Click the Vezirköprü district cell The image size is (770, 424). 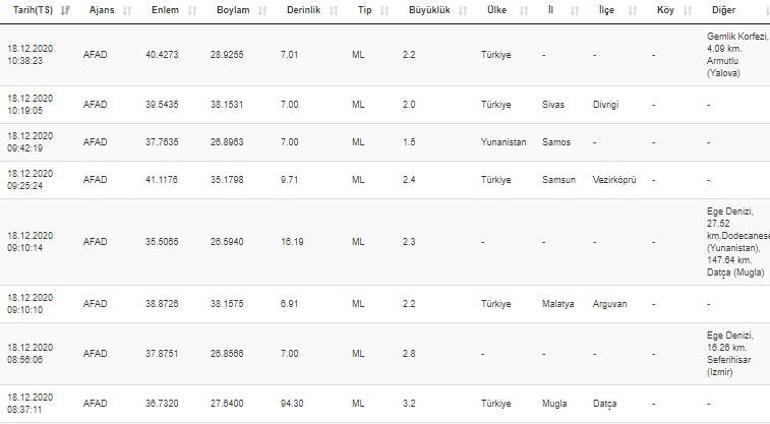pyautogui.click(x=614, y=180)
